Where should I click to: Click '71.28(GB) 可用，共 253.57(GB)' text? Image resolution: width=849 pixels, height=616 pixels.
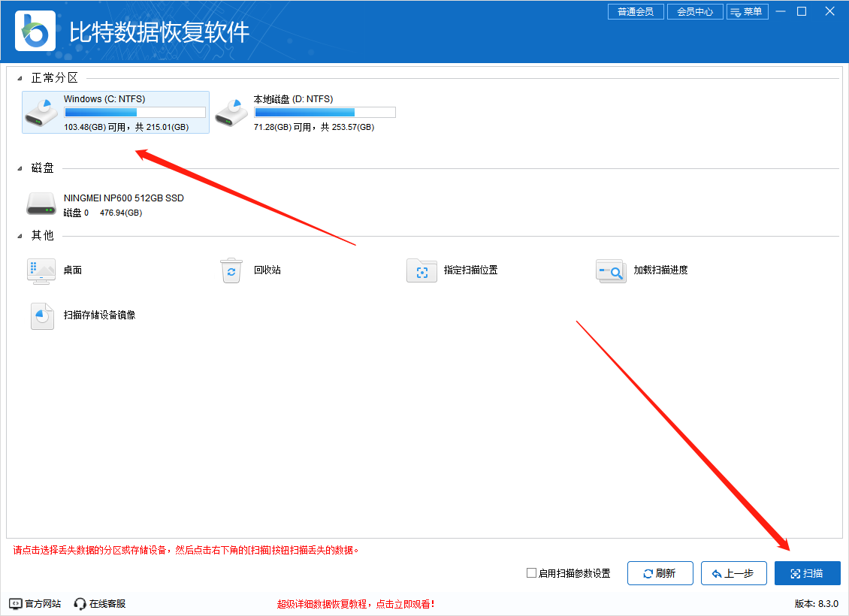[314, 127]
